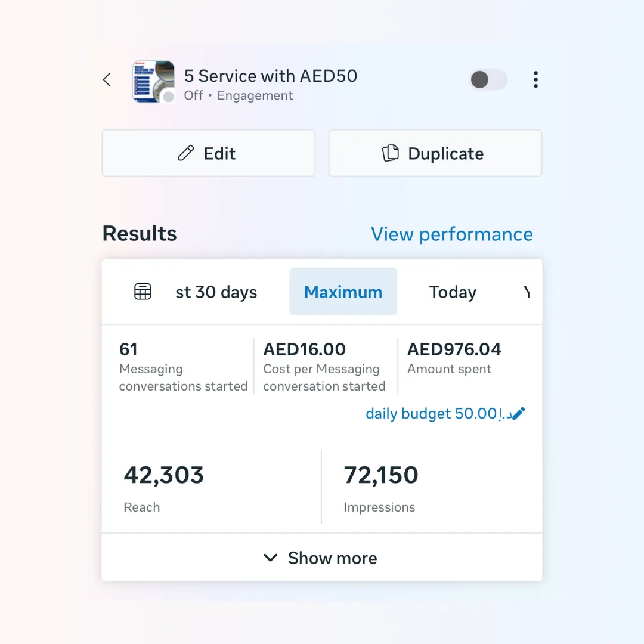Click the 42,303 Reach value

163,475
